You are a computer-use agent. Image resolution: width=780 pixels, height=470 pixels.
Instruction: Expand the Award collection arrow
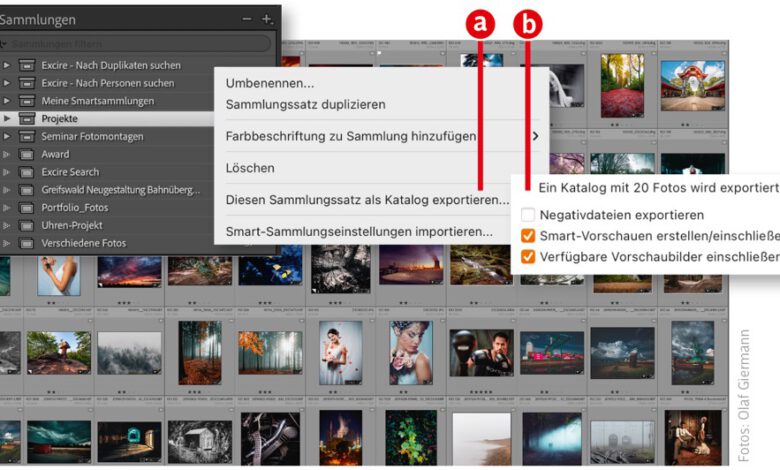(6, 154)
